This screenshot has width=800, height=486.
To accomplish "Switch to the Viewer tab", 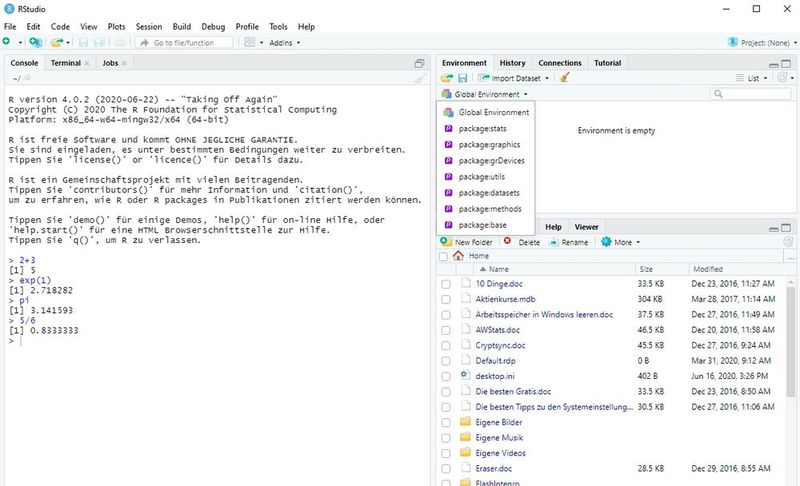I will 586,227.
